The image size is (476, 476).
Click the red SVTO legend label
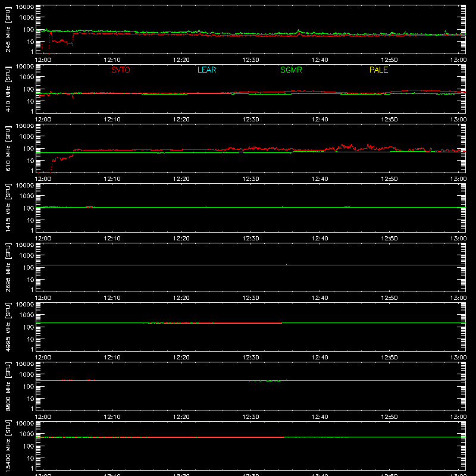pyautogui.click(x=121, y=70)
